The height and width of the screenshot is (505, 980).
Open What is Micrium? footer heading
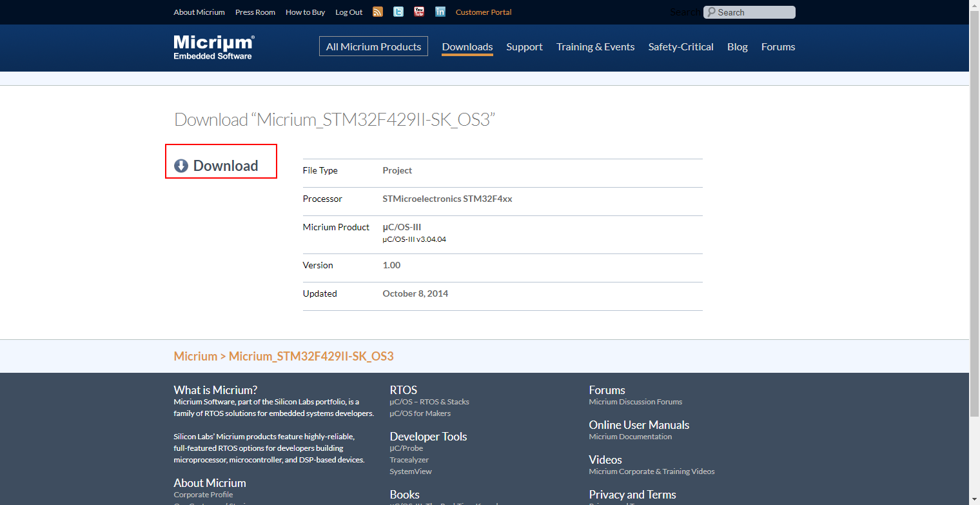click(215, 390)
